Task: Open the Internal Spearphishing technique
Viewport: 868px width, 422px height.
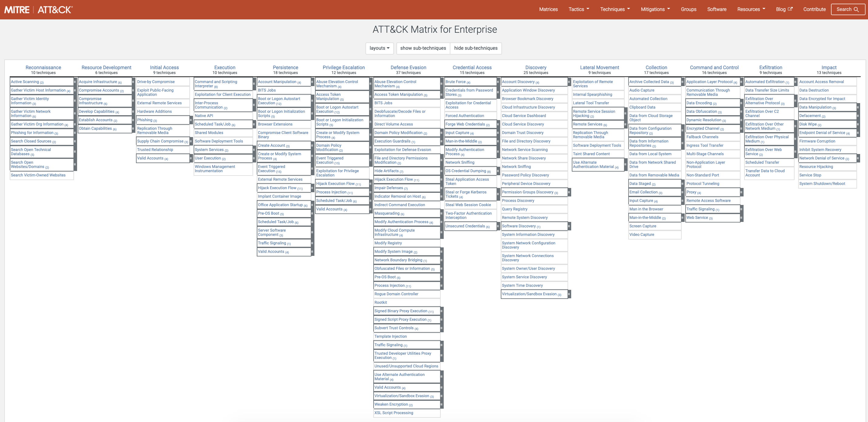Action: [592, 95]
